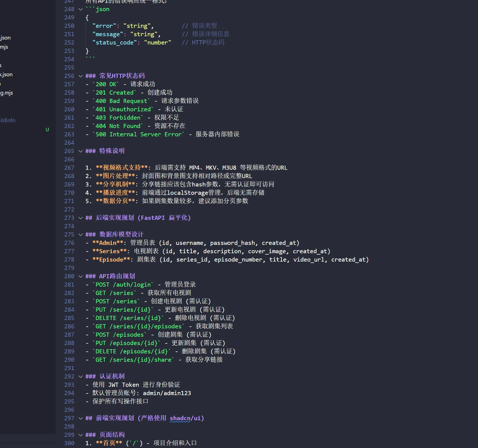
Task: Click the `GET /series` route text
Action: point(114,293)
